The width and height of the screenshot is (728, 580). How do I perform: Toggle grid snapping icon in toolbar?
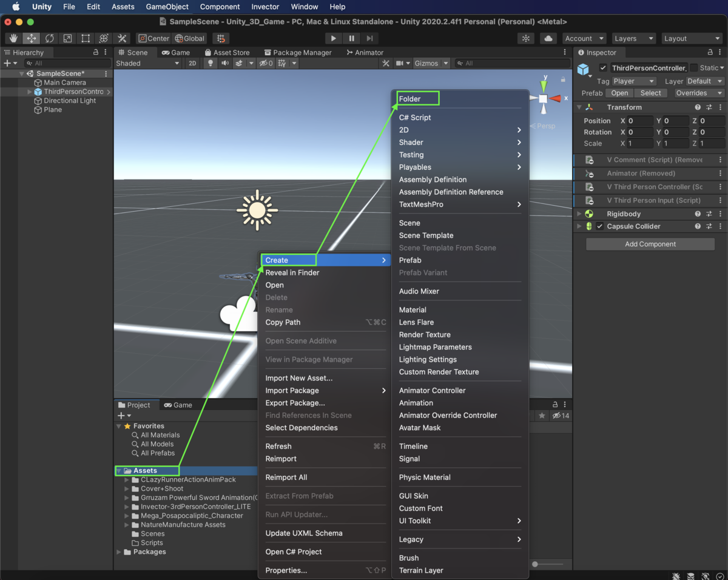(221, 38)
